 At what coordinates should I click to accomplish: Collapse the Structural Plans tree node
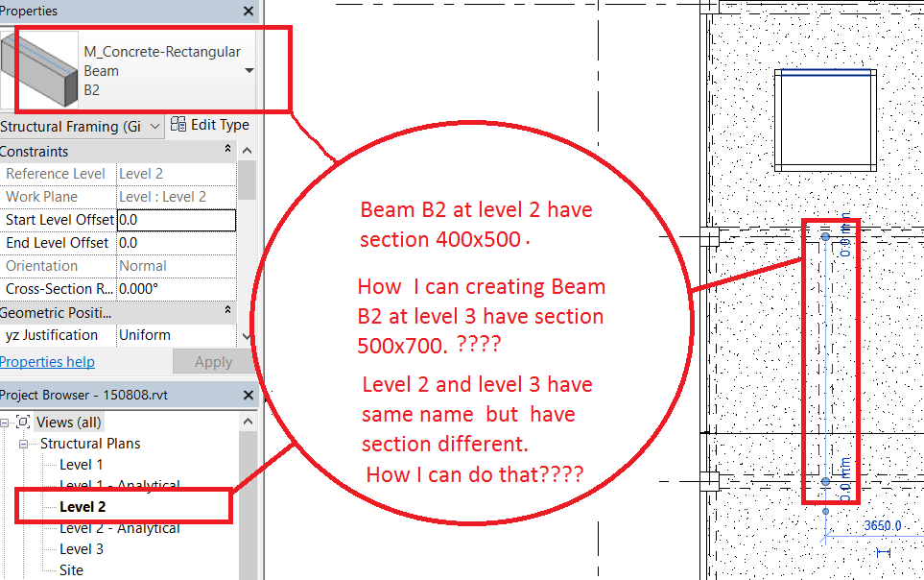point(23,444)
